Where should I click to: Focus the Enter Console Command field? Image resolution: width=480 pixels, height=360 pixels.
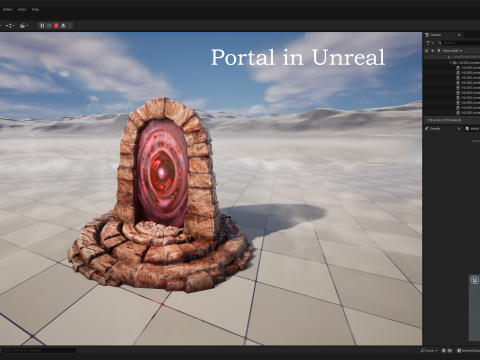coord(39,350)
